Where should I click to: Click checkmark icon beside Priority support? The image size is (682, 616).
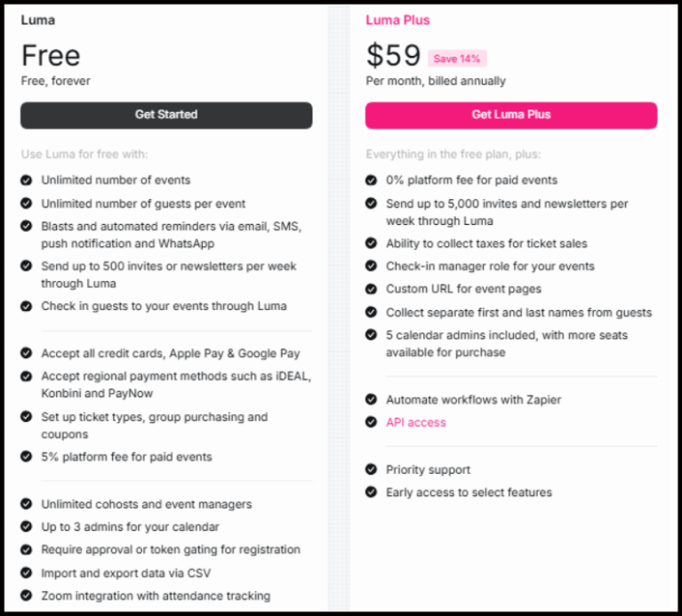pyautogui.click(x=371, y=469)
